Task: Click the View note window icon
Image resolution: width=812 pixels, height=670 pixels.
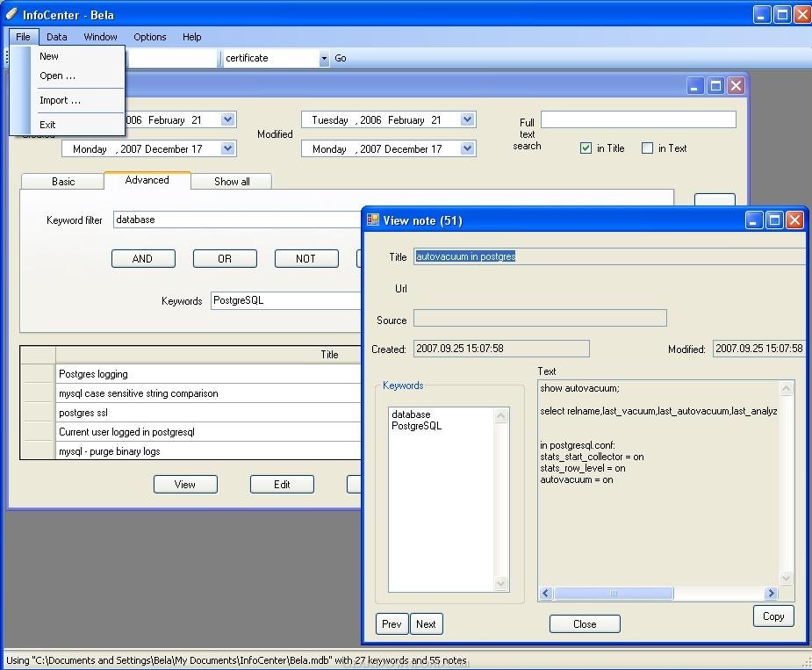Action: tap(373, 220)
